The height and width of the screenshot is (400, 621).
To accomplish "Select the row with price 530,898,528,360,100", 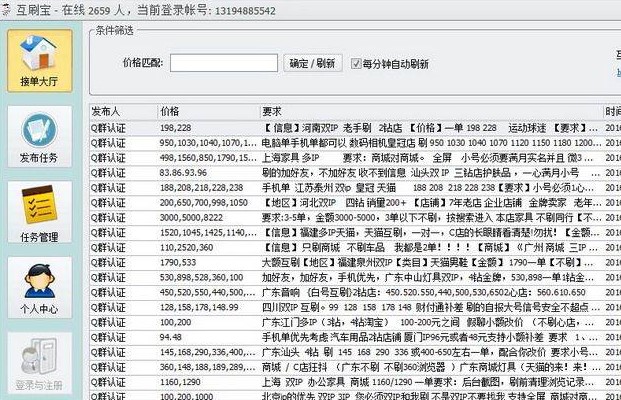I will pyautogui.click(x=355, y=277).
